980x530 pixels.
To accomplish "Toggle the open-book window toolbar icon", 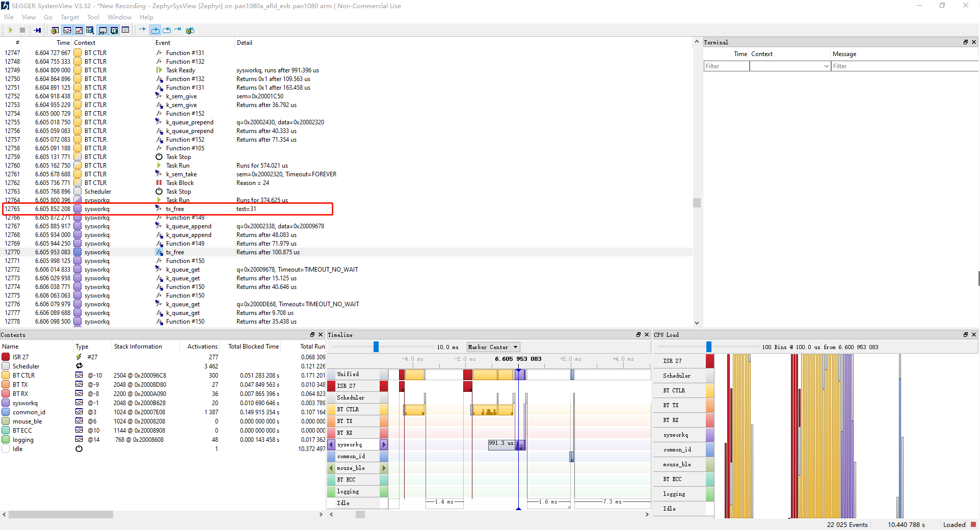I will click(x=114, y=31).
